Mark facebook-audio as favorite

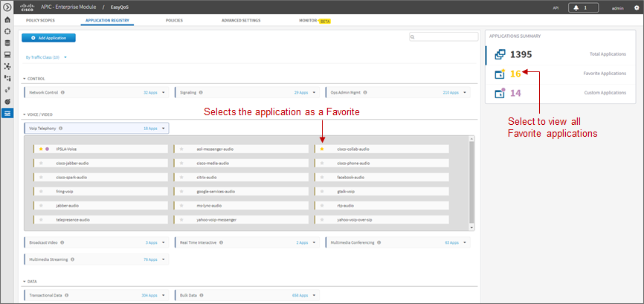tap(322, 177)
